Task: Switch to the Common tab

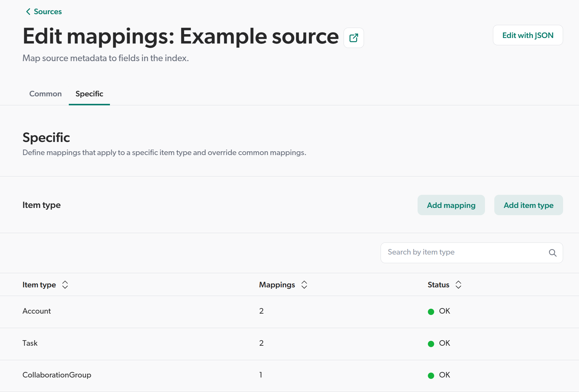Action: (x=46, y=94)
